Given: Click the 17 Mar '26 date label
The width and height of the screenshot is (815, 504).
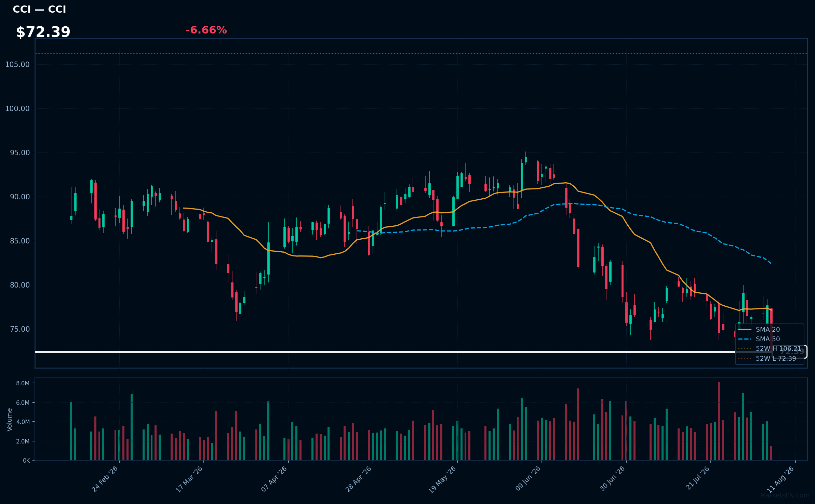Looking at the screenshot, I should click(189, 479).
